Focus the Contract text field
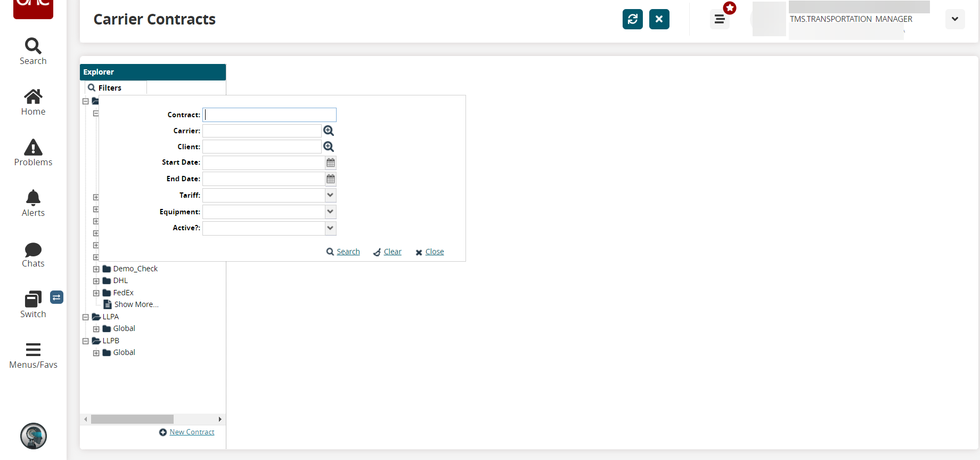Screen dimensions: 980x460 (269, 115)
